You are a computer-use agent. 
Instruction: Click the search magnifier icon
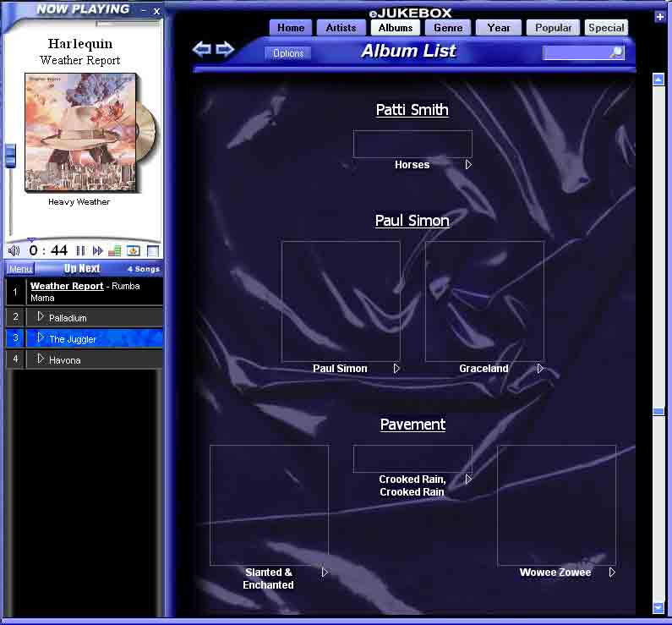pos(617,53)
